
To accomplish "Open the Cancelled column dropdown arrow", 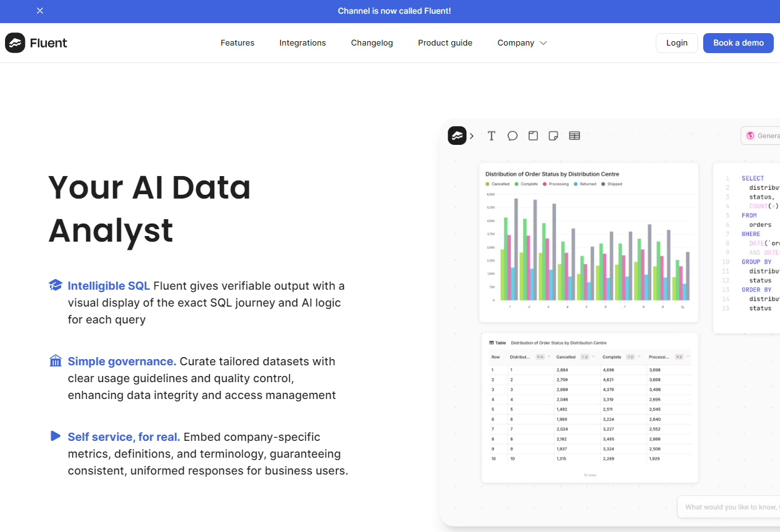I will click(x=595, y=357).
